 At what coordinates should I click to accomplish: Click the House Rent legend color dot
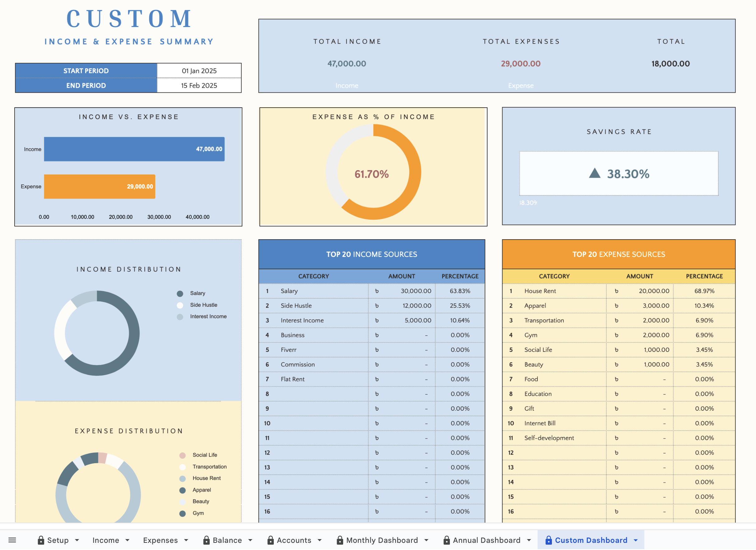(x=182, y=479)
